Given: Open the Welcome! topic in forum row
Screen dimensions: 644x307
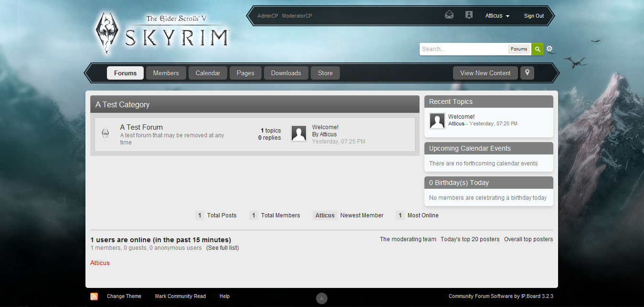Looking at the screenshot, I should (x=325, y=127).
